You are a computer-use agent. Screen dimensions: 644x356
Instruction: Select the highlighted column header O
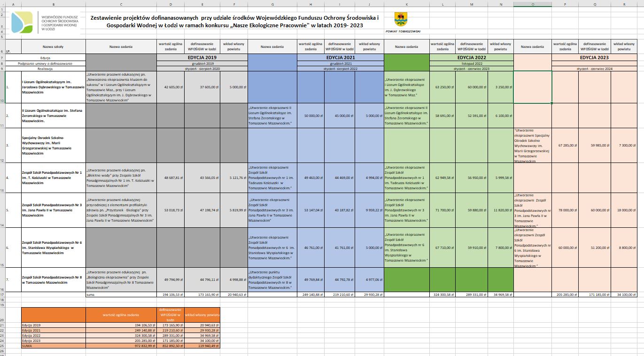533,4
